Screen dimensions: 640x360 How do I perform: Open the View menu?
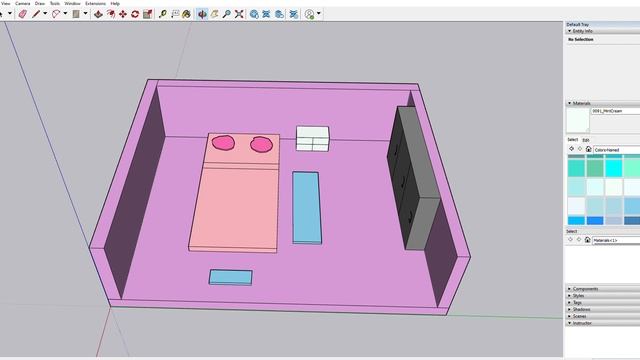click(6, 3)
